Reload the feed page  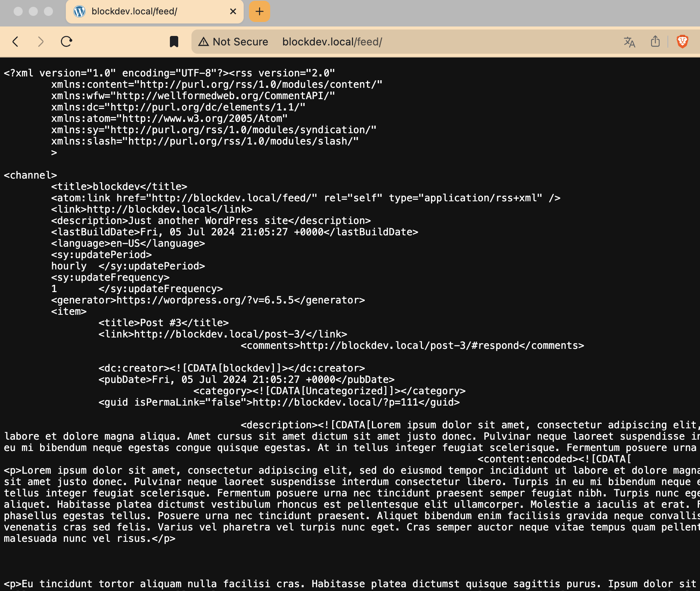66,42
